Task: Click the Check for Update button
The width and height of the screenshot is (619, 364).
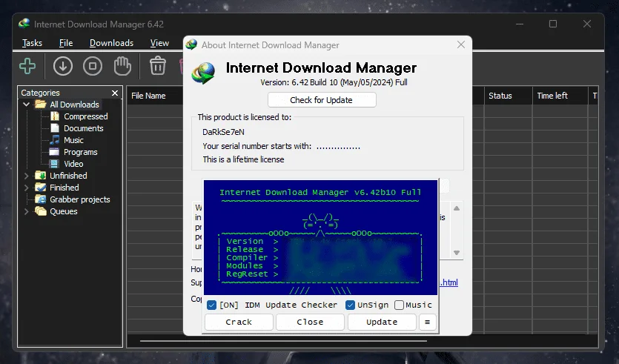Action: [322, 100]
